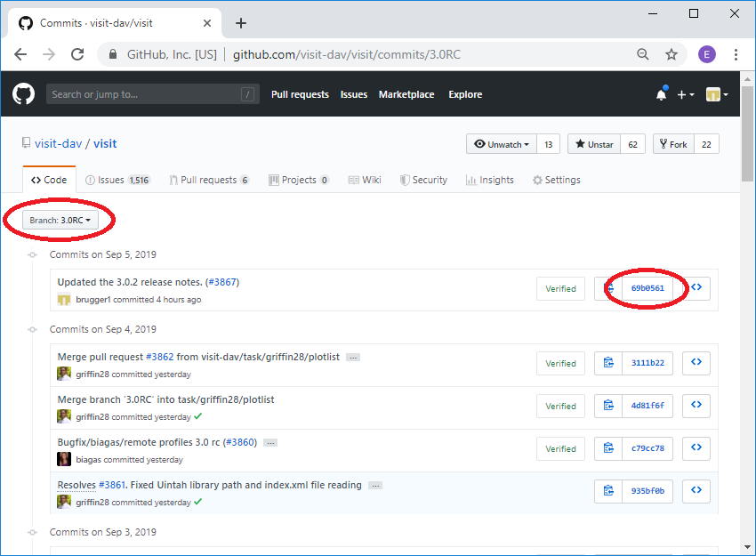
Task: Click the green check on the Merge branch commit
Action: point(197,416)
